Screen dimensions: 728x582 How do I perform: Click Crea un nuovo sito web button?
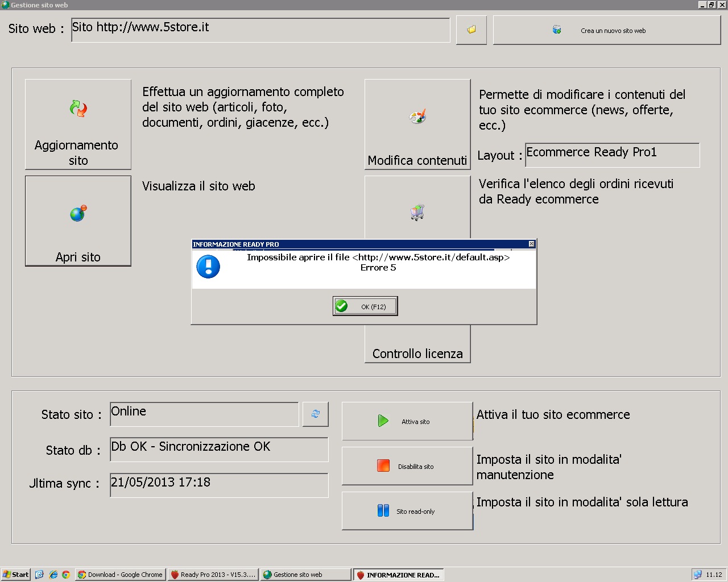pos(607,30)
